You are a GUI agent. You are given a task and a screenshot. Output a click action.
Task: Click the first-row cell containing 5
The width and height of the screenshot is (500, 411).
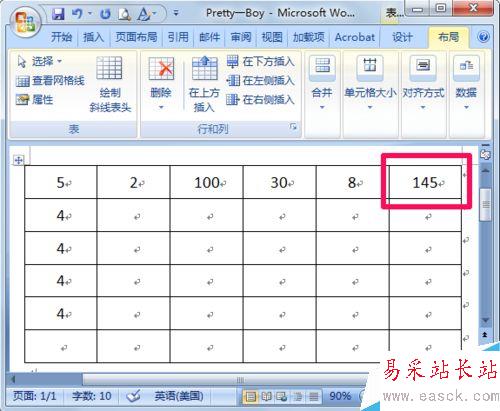pos(61,182)
